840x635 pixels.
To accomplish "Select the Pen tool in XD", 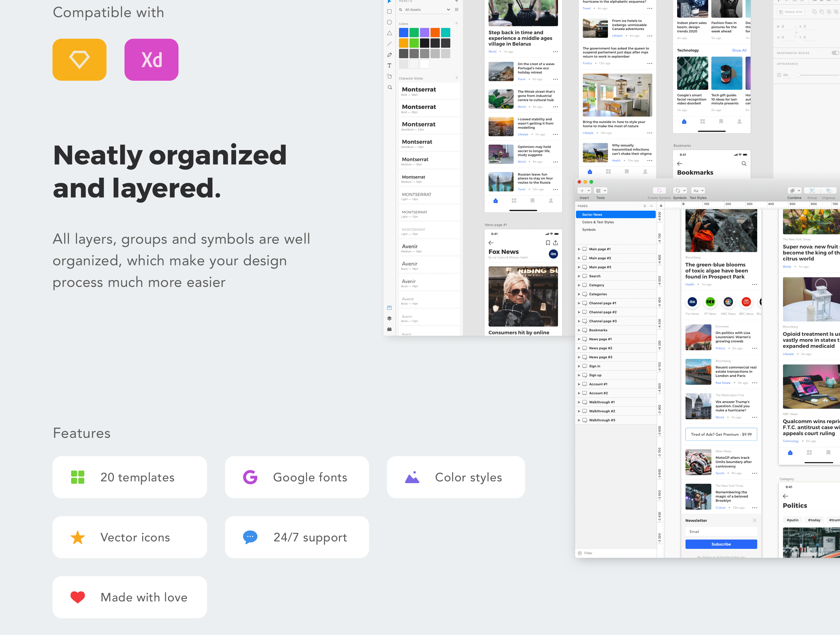I will [389, 55].
